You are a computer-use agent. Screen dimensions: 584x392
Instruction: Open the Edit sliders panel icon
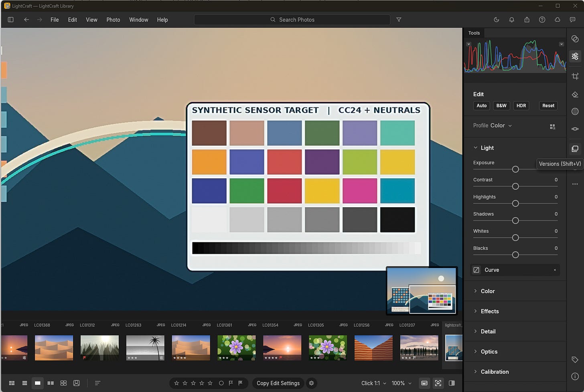(575, 56)
